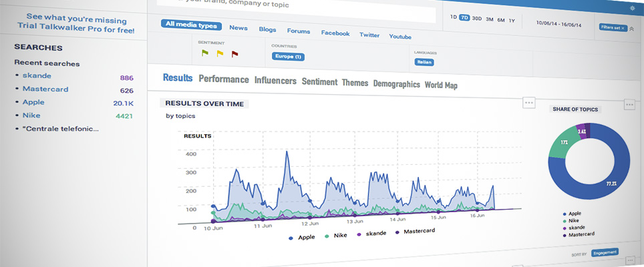Select the yellow neutral sentiment flag
Screen dimensions: 644x267
pyautogui.click(x=220, y=53)
